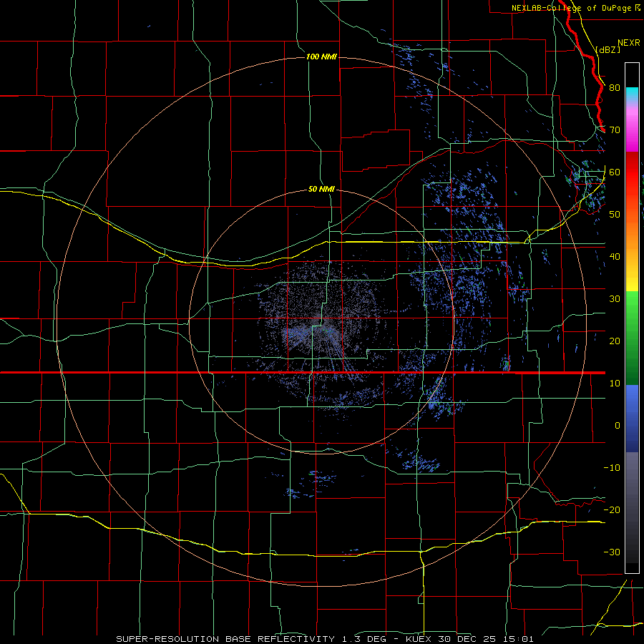Click the -20 value on the dBZ scale
This screenshot has height=644, width=644.
tap(612, 510)
